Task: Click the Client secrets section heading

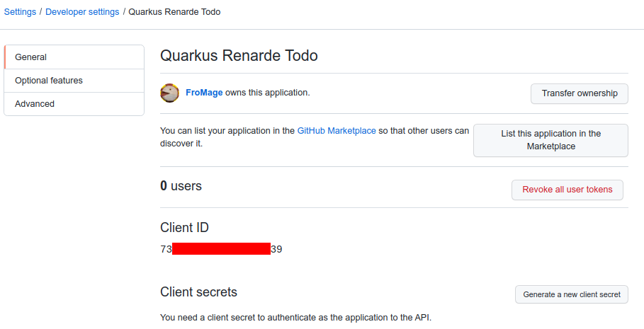Action: pyautogui.click(x=198, y=292)
